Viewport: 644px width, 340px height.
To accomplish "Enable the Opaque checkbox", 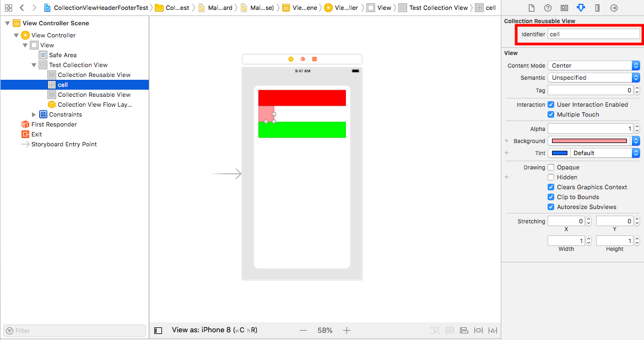I will [x=550, y=167].
